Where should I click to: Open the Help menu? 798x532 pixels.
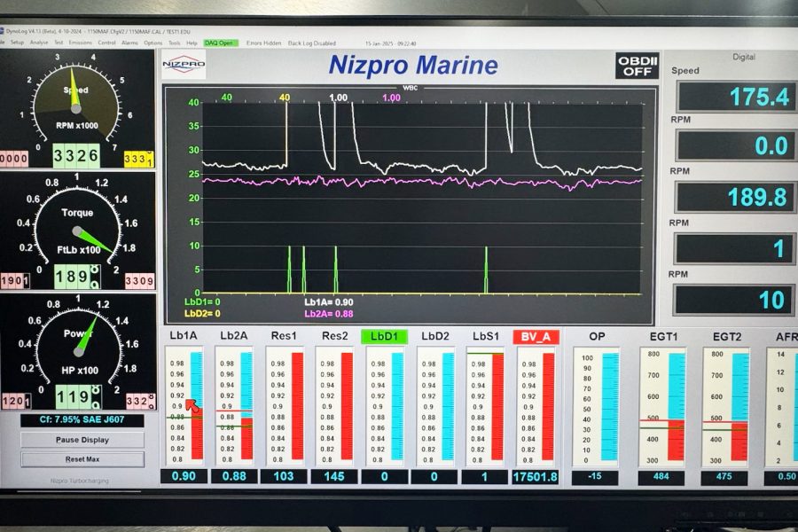192,43
